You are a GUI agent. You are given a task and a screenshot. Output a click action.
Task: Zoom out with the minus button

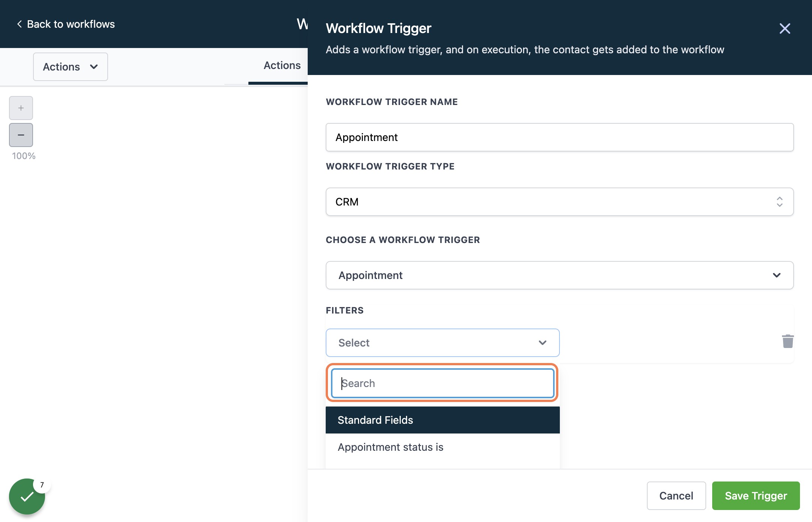pyautogui.click(x=21, y=135)
